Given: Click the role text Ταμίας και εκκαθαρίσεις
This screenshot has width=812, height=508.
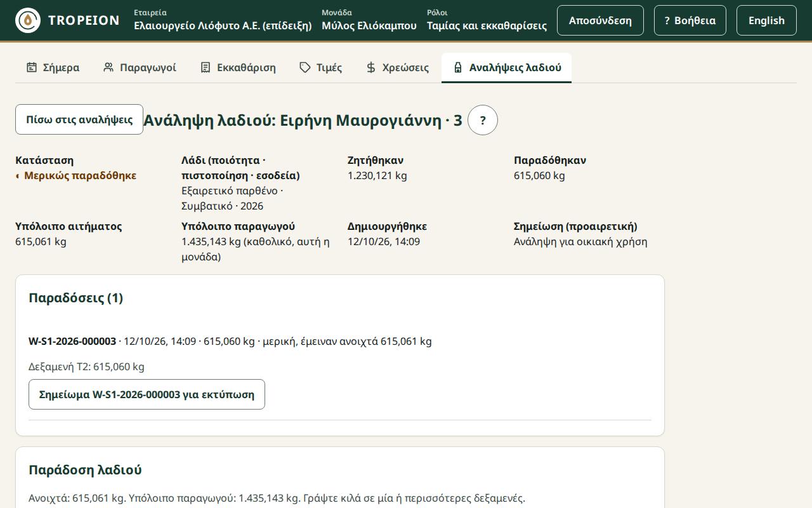Looking at the screenshot, I should [x=487, y=25].
